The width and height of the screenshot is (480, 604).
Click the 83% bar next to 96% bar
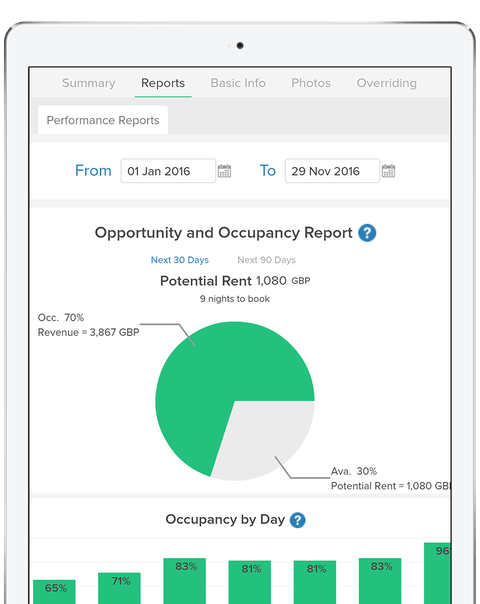(x=380, y=581)
